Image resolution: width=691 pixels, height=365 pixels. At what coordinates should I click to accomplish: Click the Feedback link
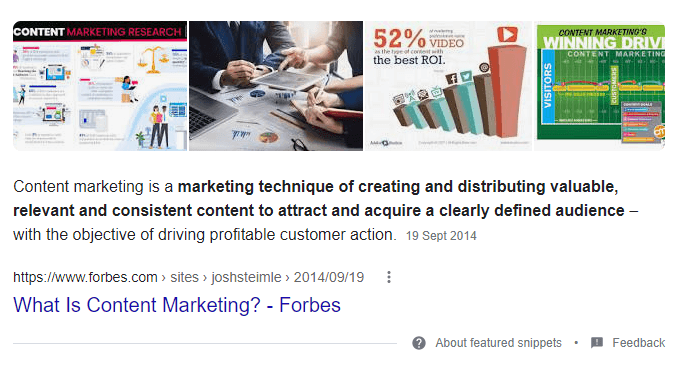point(639,343)
